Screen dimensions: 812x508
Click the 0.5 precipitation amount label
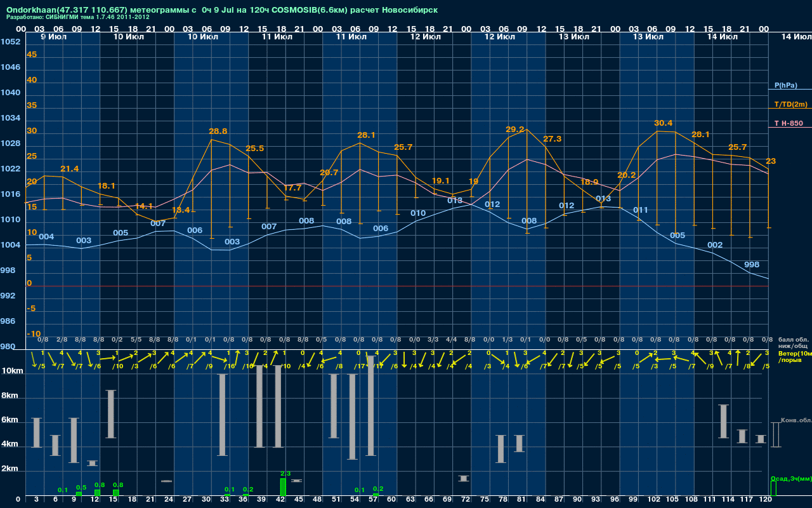[x=81, y=488]
